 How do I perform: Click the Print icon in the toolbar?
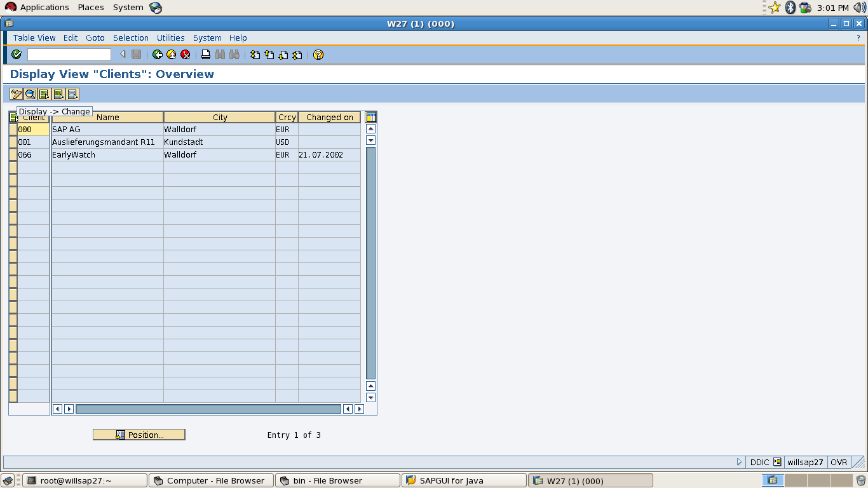tap(205, 55)
